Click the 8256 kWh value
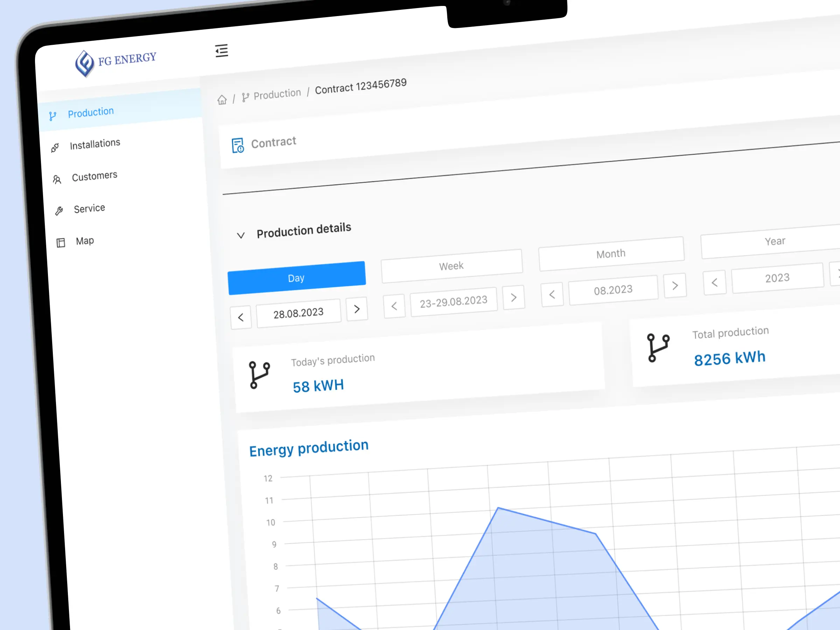 pos(729,358)
